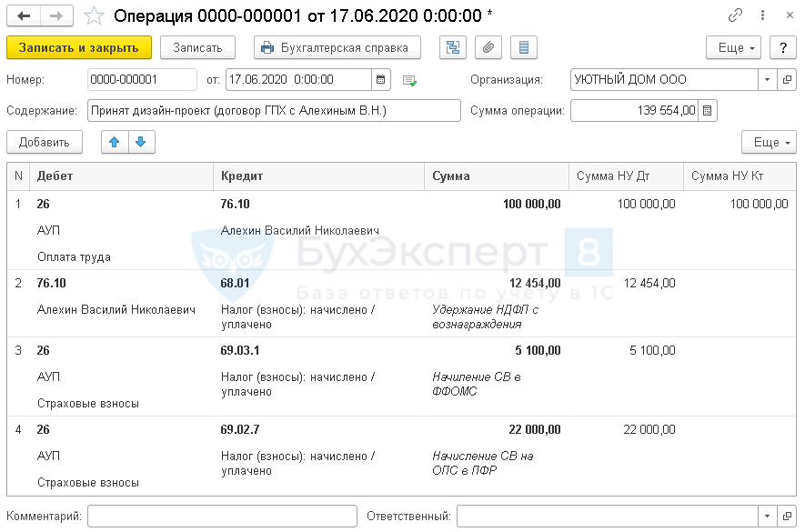Click into the Комментарий field

click(222, 517)
